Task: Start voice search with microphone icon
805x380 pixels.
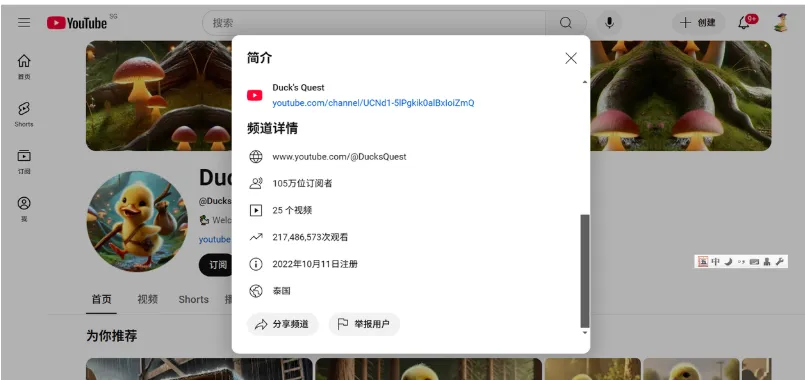Action: pyautogui.click(x=609, y=23)
